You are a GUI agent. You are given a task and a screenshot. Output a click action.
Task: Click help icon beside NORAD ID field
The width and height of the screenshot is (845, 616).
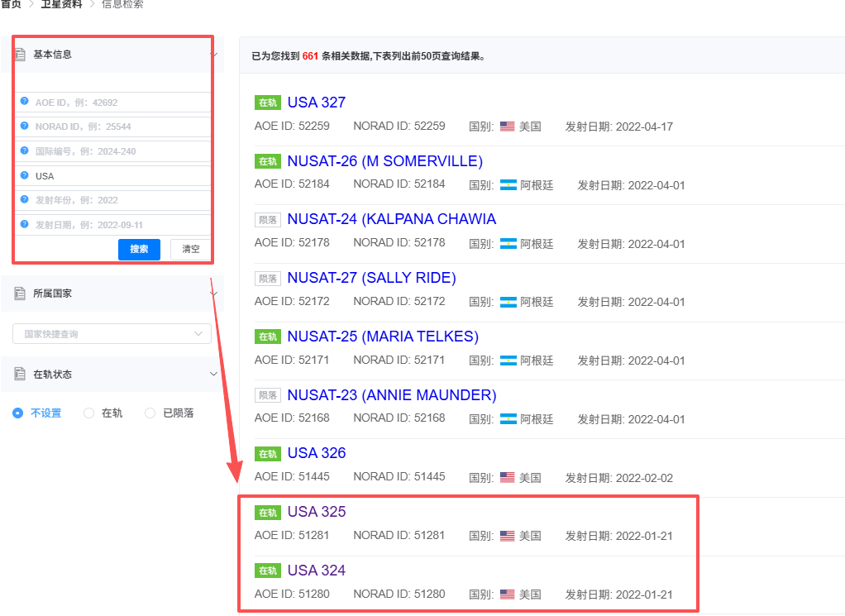[25, 127]
